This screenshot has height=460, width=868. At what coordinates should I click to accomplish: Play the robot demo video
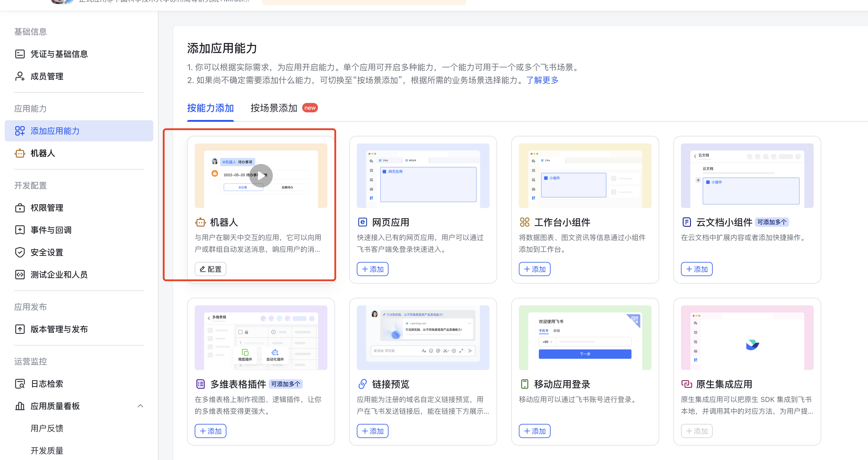[x=261, y=175]
